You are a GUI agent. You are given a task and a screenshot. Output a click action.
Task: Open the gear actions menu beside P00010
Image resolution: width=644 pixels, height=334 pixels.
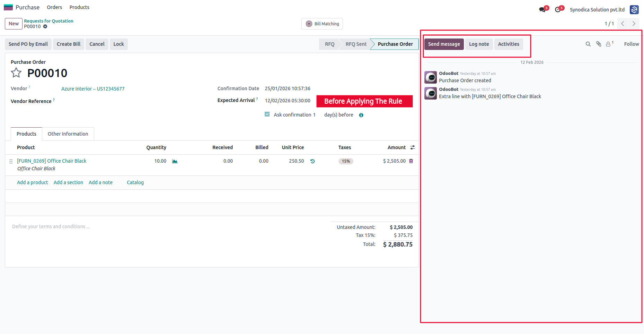(45, 26)
